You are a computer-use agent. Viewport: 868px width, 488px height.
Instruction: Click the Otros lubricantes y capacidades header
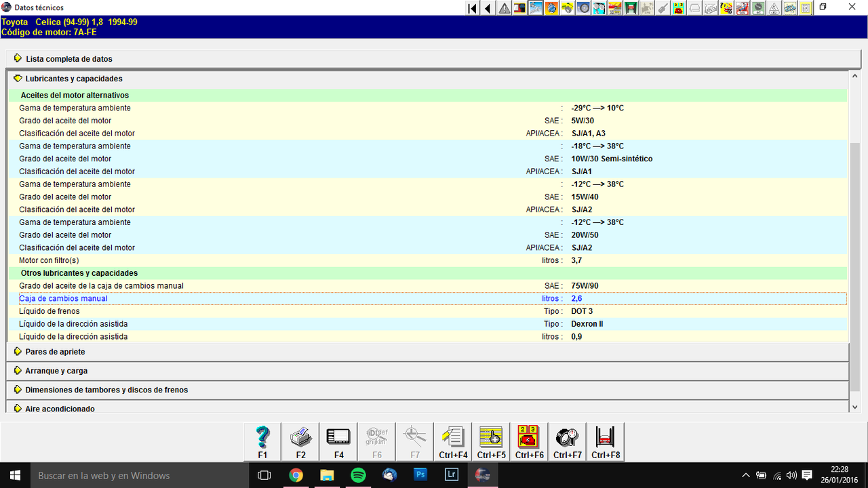coord(79,273)
